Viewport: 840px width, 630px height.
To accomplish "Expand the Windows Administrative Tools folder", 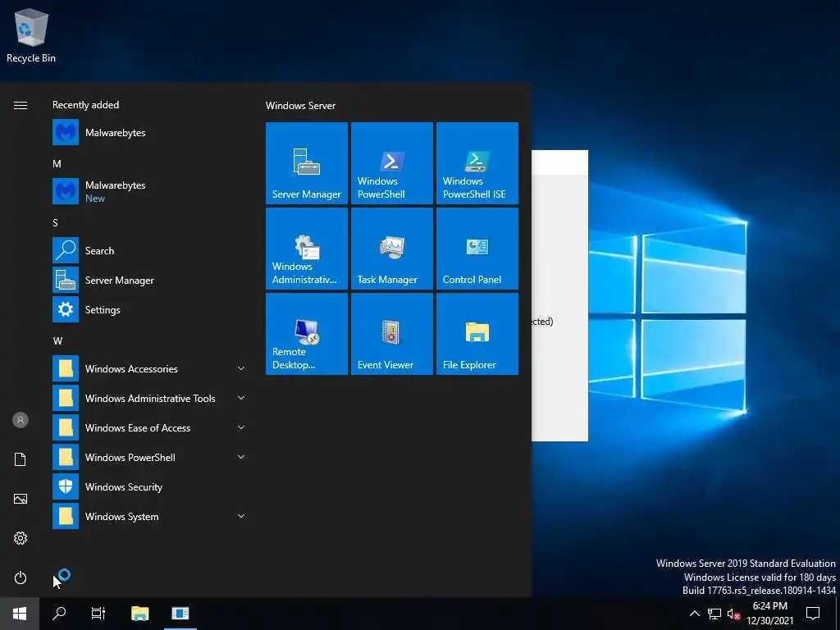I will tap(149, 398).
